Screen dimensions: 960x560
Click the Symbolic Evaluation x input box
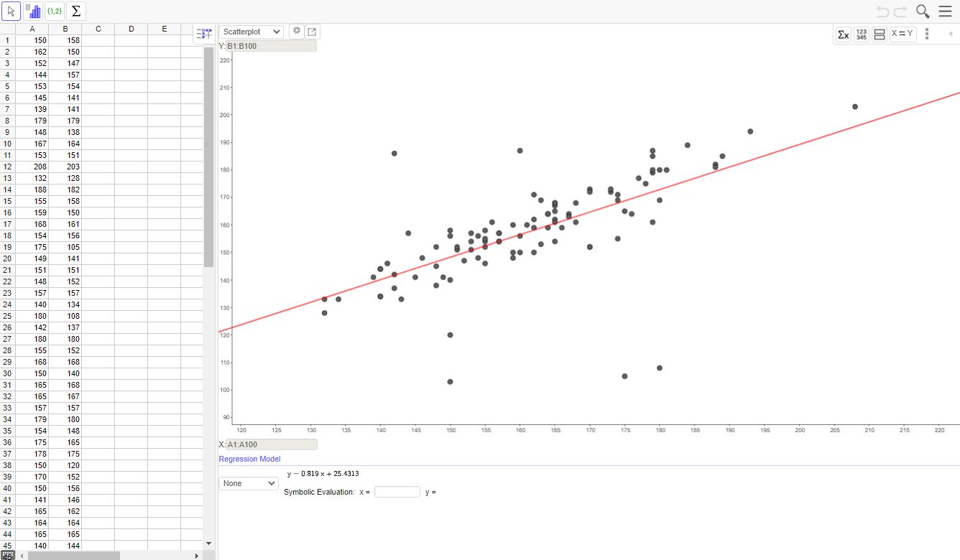pos(397,492)
